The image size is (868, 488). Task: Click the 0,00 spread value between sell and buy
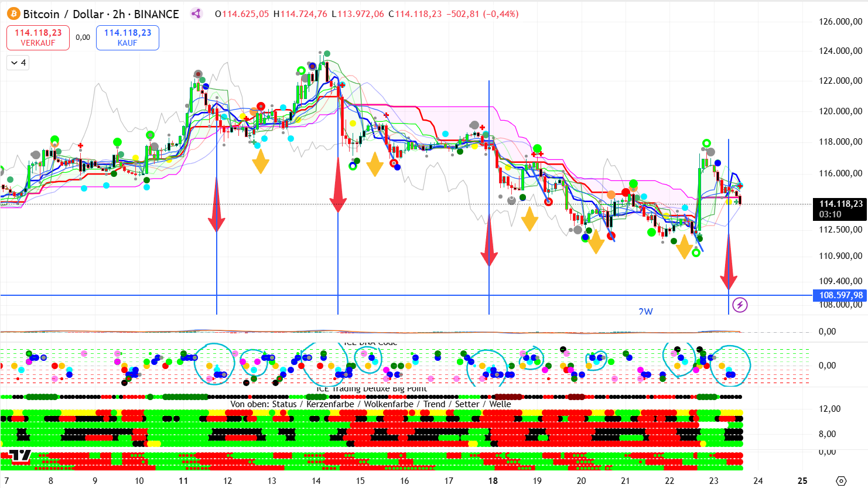[83, 37]
